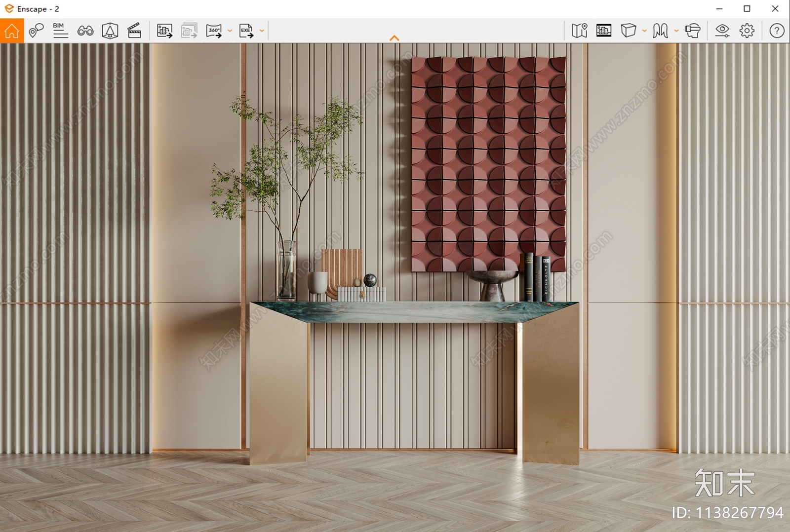Toggle the BIM info panel
The image size is (790, 532).
[x=60, y=31]
